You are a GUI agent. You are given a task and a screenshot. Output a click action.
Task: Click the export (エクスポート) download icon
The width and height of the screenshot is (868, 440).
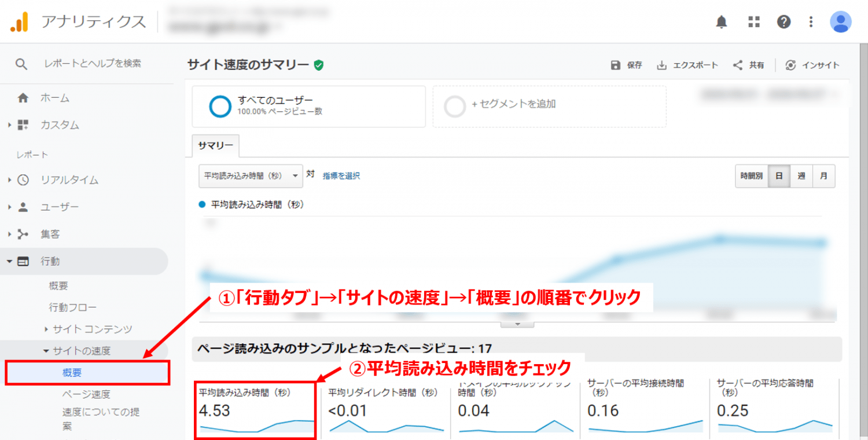pos(662,65)
